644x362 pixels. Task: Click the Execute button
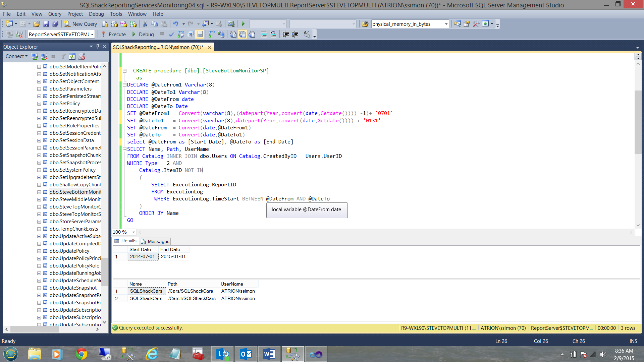click(113, 34)
